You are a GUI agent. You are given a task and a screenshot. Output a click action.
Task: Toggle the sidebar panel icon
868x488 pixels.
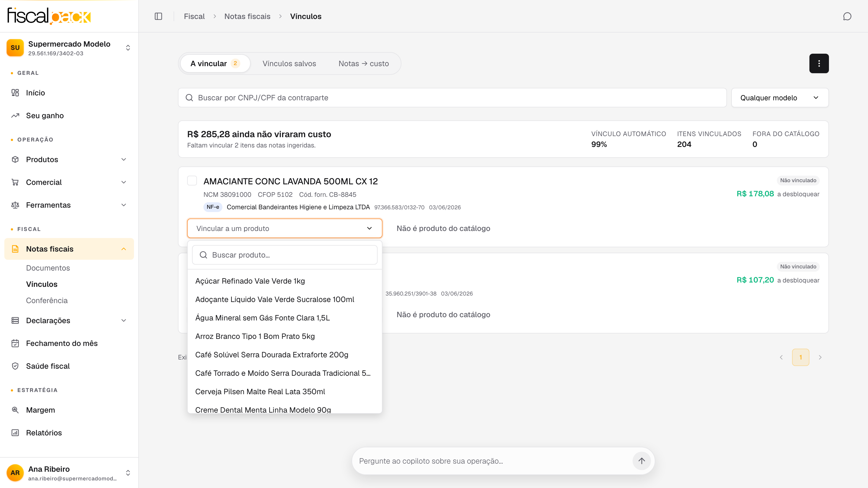pyautogui.click(x=158, y=16)
